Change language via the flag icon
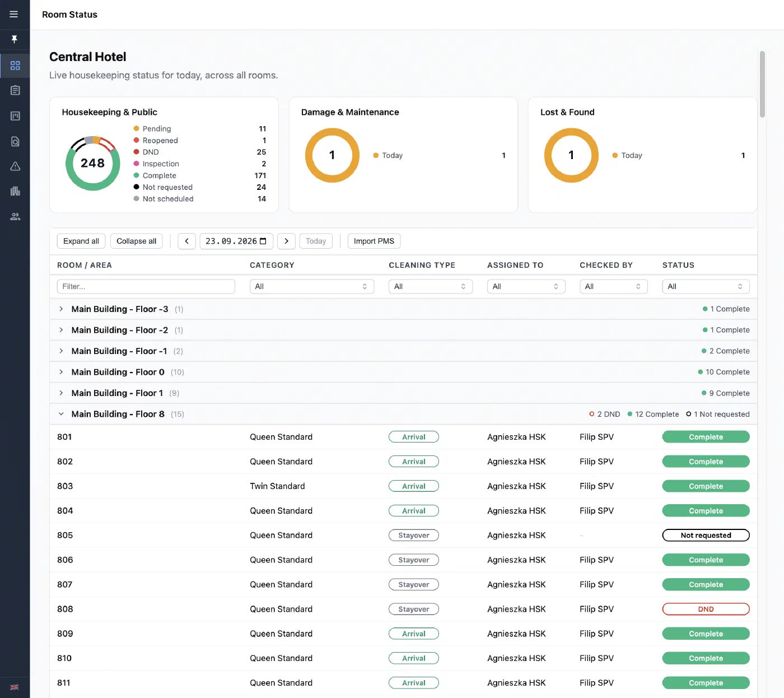This screenshot has width=784, height=698. pyautogui.click(x=15, y=687)
